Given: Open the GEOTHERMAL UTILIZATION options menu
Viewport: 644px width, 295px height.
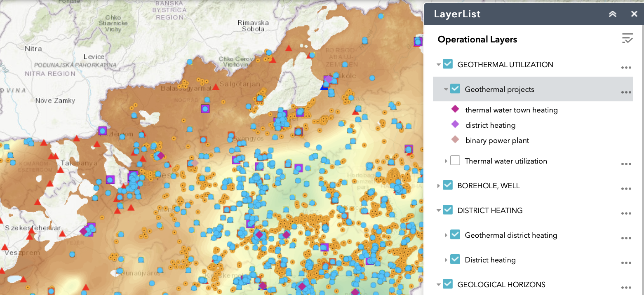Looking at the screenshot, I should pyautogui.click(x=626, y=68).
